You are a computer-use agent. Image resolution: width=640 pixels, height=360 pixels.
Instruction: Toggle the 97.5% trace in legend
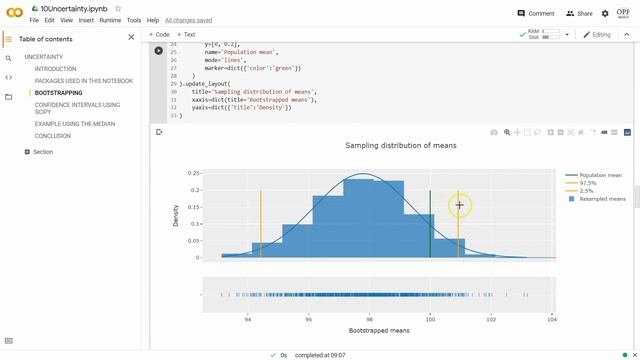pyautogui.click(x=581, y=183)
